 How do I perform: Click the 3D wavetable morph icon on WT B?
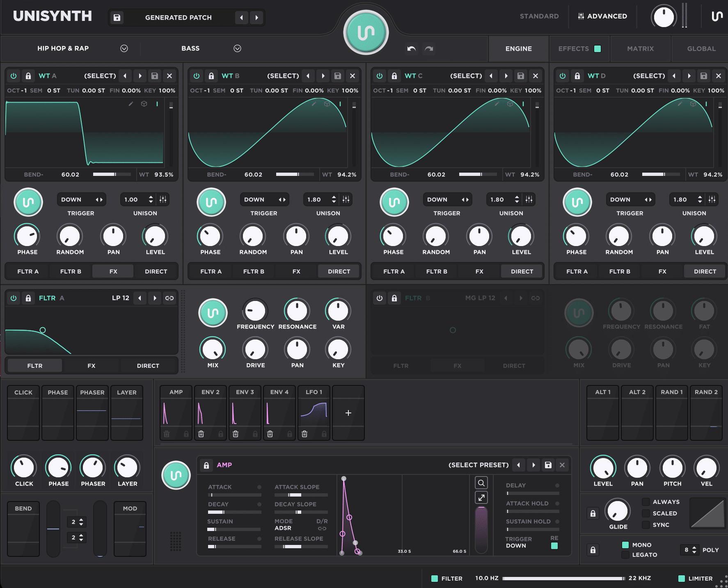327,104
